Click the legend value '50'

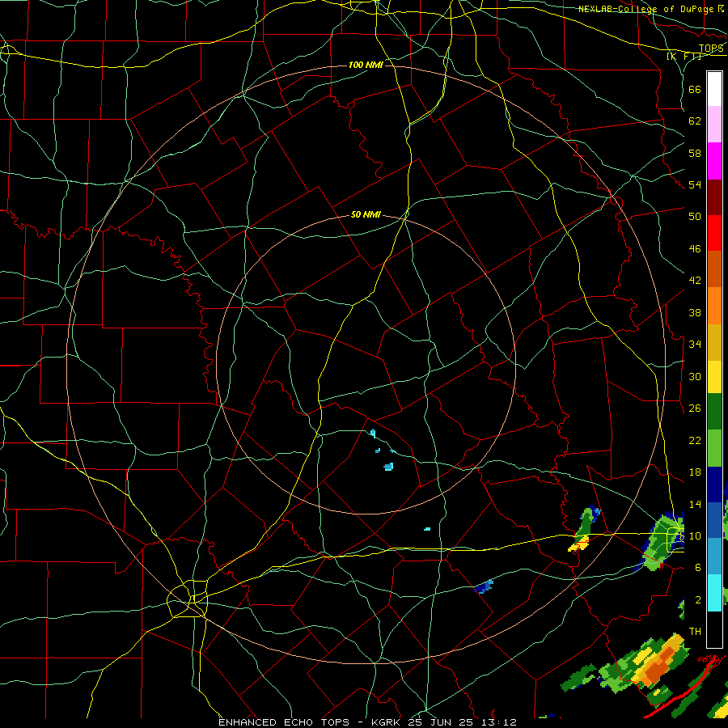click(x=695, y=216)
